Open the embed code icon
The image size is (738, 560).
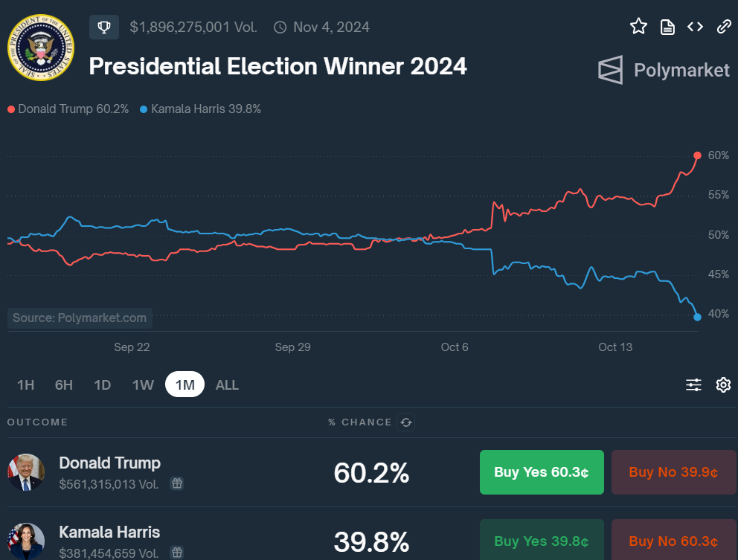click(x=695, y=26)
